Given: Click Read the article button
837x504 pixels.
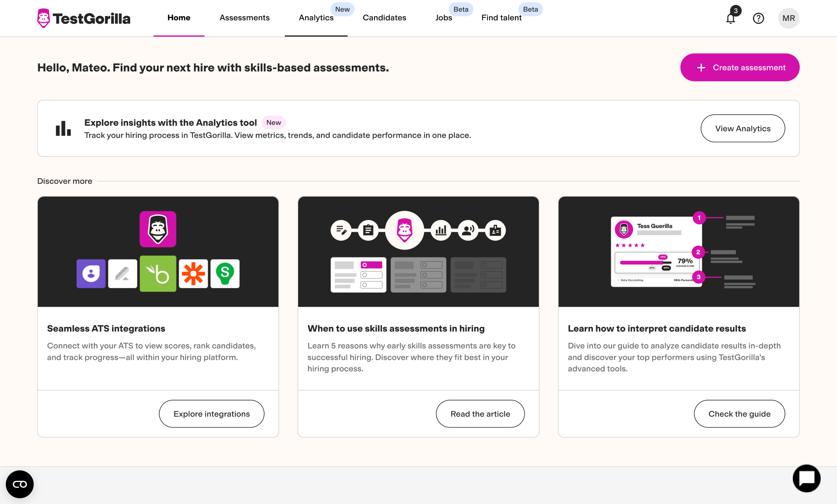Looking at the screenshot, I should pyautogui.click(x=480, y=414).
